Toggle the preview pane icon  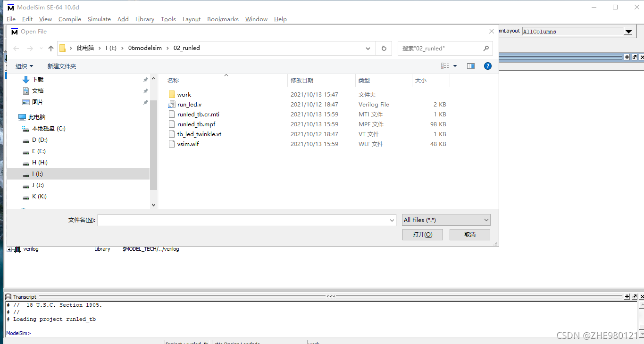[471, 66]
